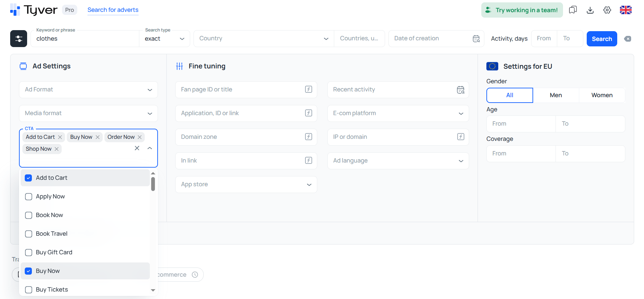Check the Apply Now option

point(28,196)
